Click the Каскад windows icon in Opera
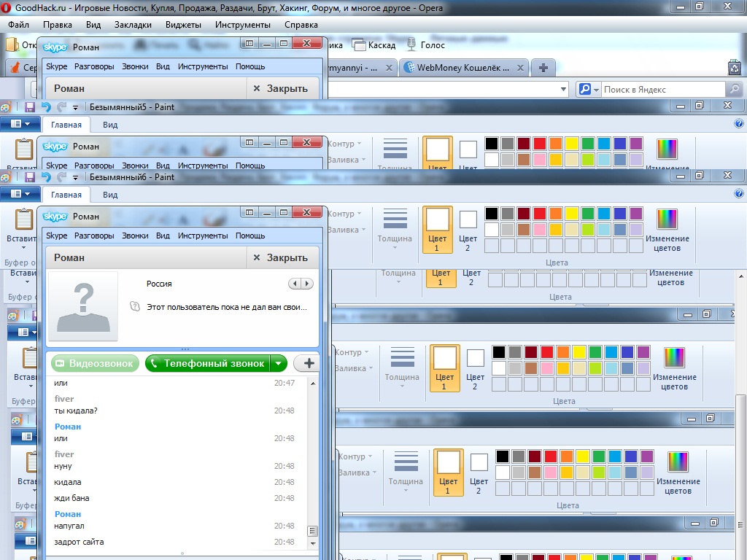The image size is (747, 560). [x=359, y=44]
